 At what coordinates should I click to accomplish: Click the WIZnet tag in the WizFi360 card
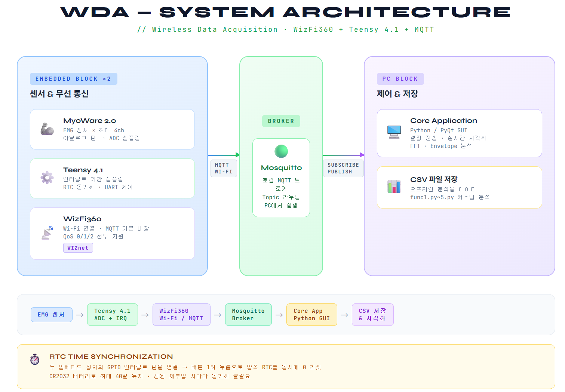tap(78, 248)
